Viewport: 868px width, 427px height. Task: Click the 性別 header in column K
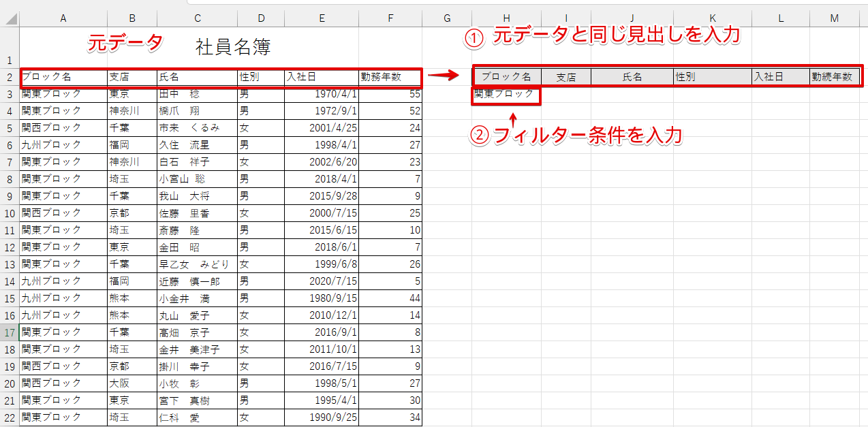click(x=712, y=77)
